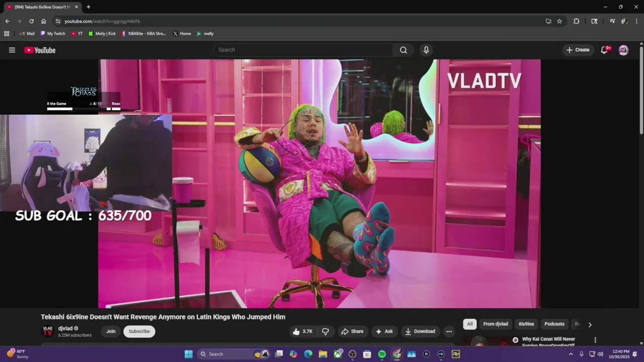
Task: Open the YouTube account avatar menu
Action: (x=623, y=50)
